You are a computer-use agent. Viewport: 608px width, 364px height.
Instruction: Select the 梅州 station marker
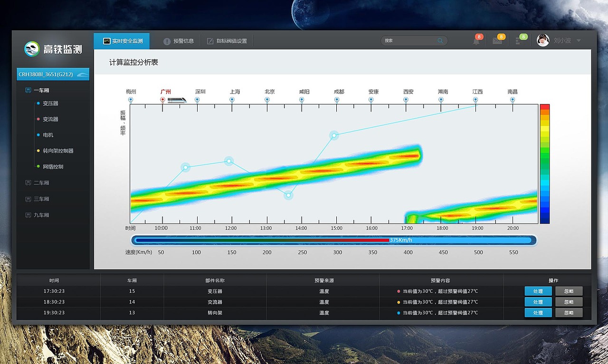coord(131,100)
